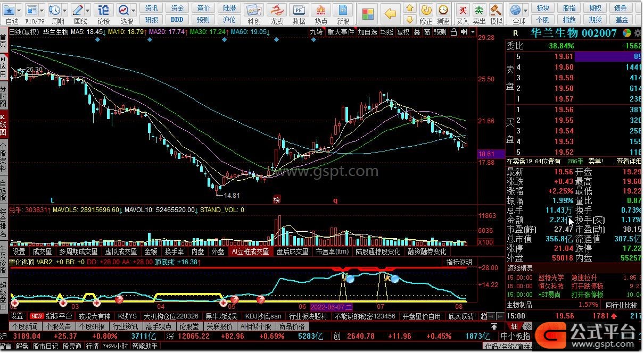644x353 pixels.
Task: Click the 设置 settings button above volume tabs
Action: point(19,251)
